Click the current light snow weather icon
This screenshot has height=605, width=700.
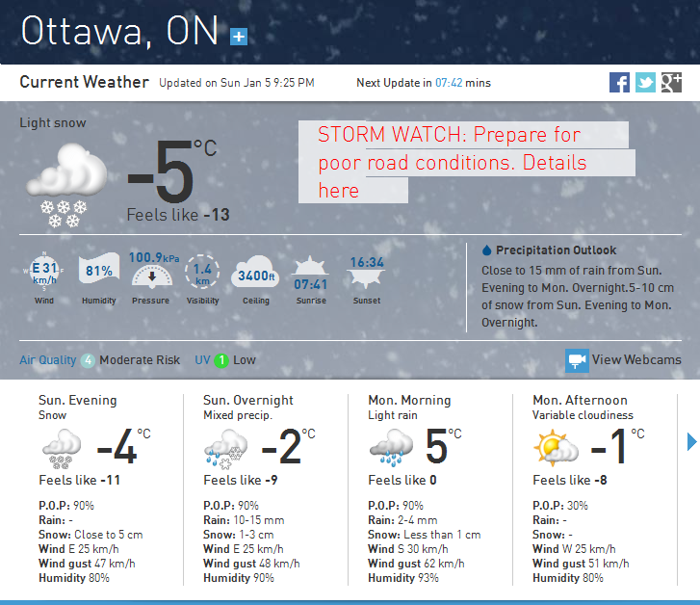pyautogui.click(x=66, y=185)
